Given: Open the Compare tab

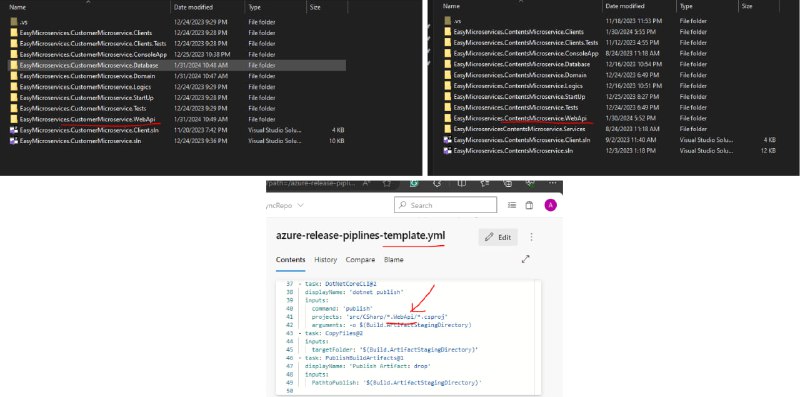Looking at the screenshot, I should (360, 260).
